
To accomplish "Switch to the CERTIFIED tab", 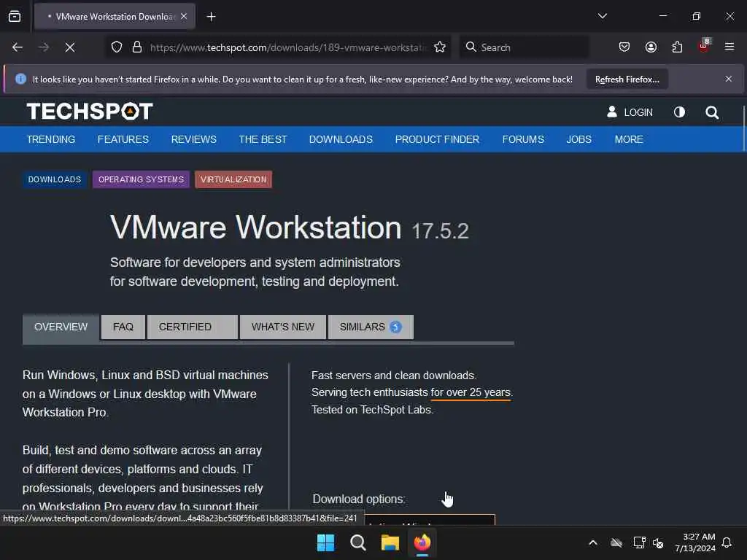I will [193, 327].
